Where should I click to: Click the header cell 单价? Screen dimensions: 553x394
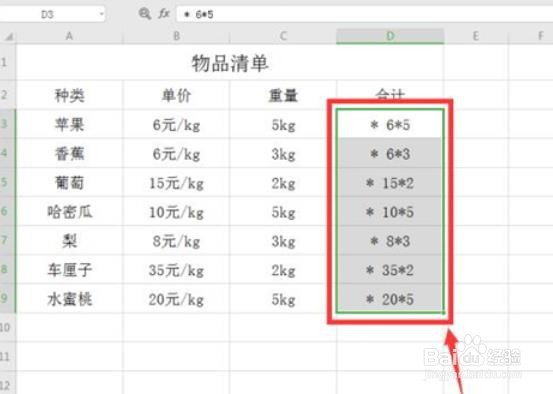click(x=176, y=95)
